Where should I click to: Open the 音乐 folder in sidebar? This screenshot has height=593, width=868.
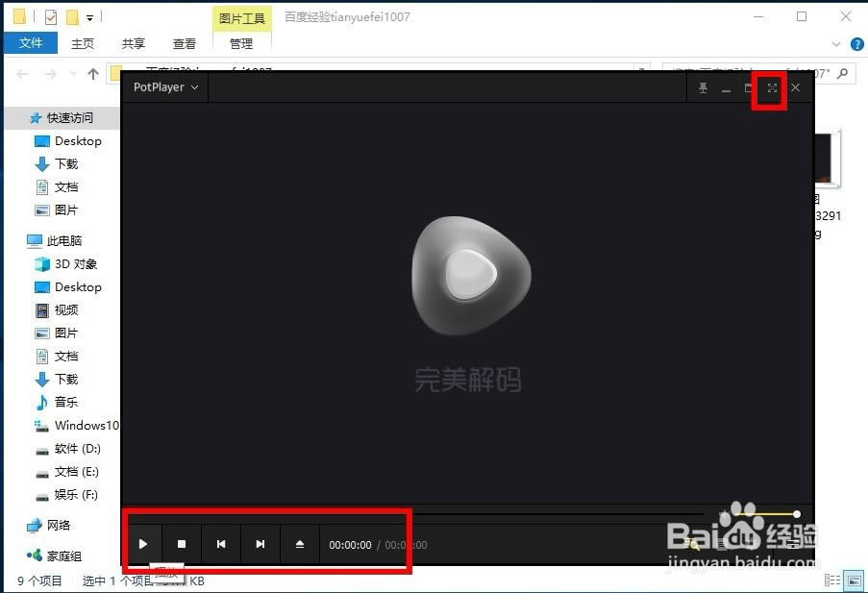pos(65,402)
